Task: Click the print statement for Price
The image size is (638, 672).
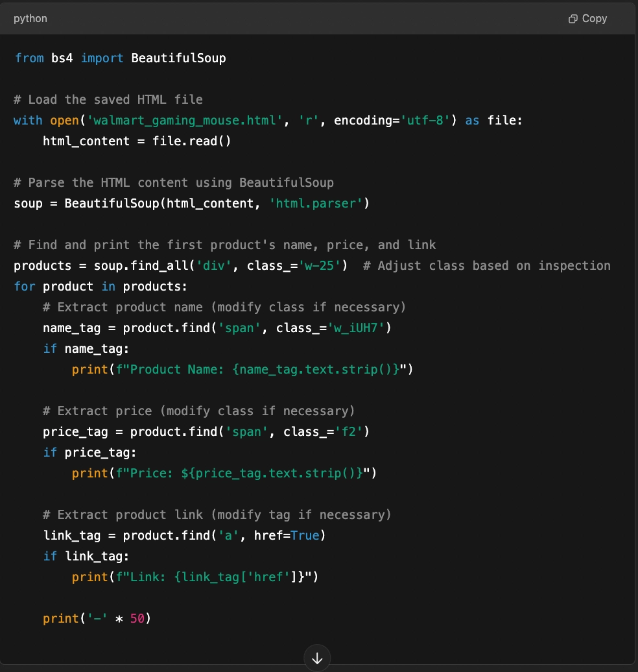Action: coord(224,473)
